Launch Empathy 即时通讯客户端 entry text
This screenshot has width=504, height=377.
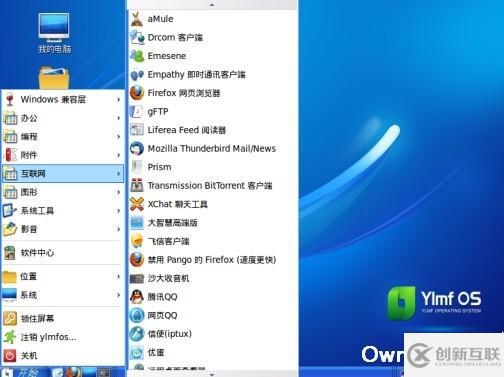coord(197,74)
